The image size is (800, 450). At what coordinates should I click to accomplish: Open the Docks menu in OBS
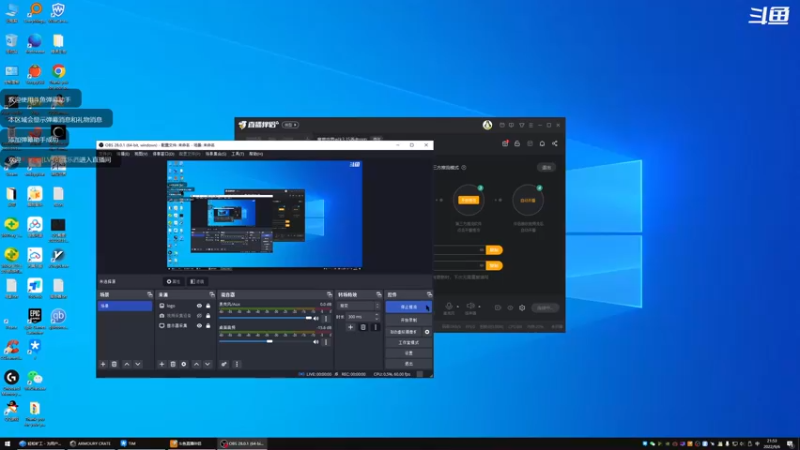(163, 154)
